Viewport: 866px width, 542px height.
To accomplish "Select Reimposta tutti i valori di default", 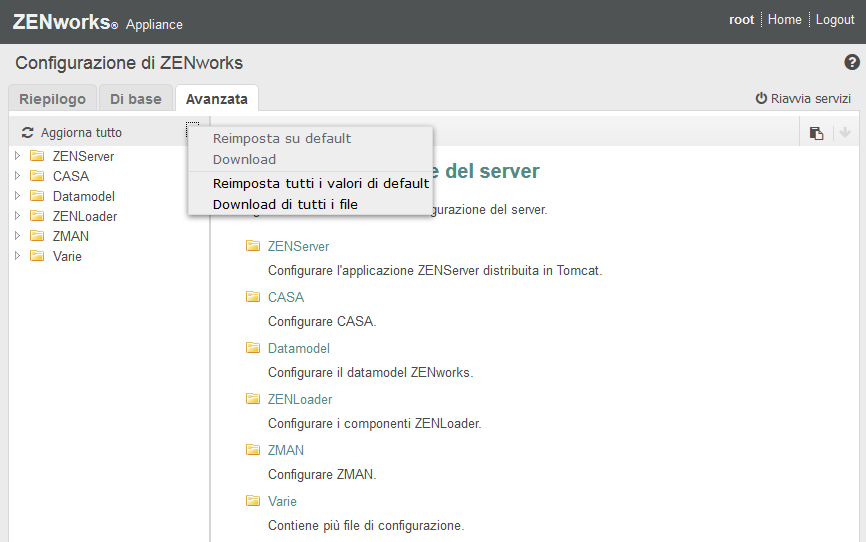I will coord(320,183).
